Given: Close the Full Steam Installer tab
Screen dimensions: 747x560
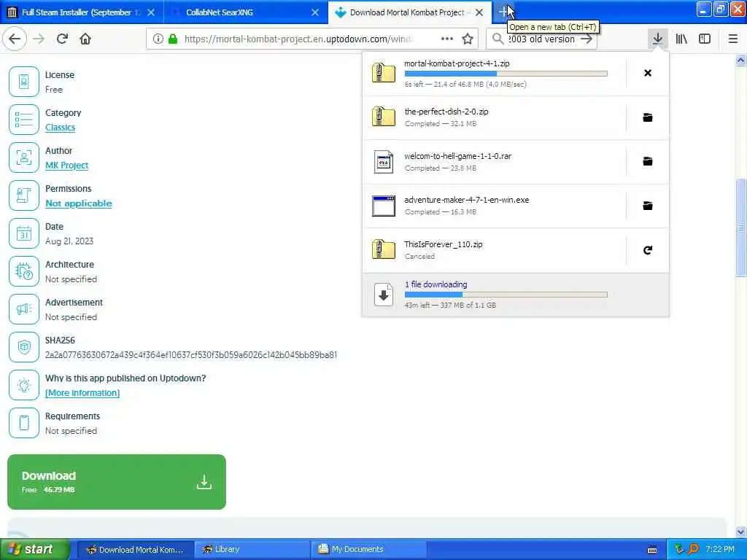Looking at the screenshot, I should (x=151, y=12).
